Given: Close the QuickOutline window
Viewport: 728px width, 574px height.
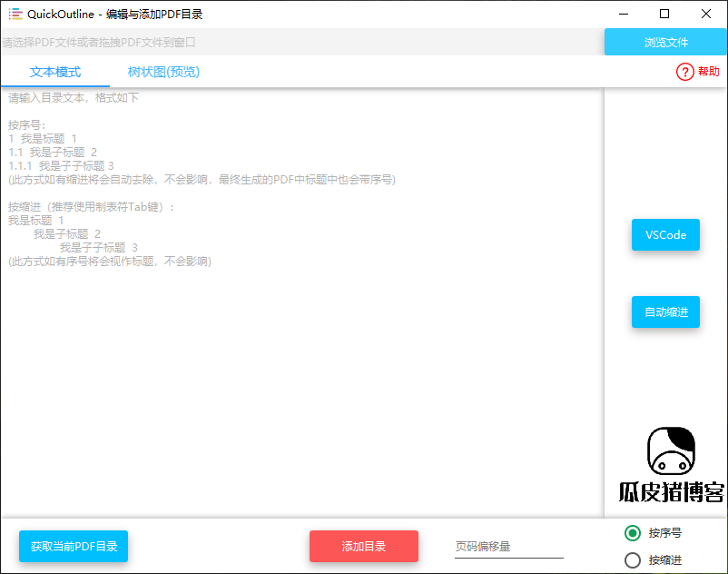Looking at the screenshot, I should click(x=705, y=14).
